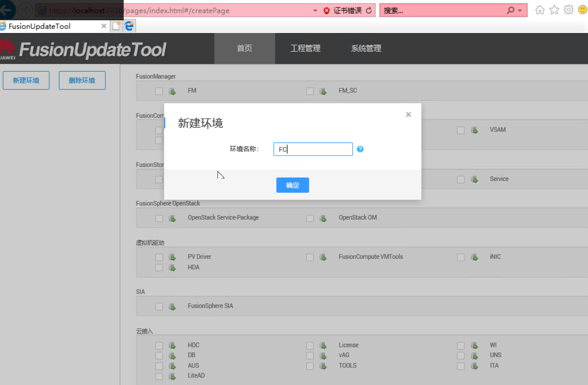Tick the OpenStack OM checkbox

(310, 219)
